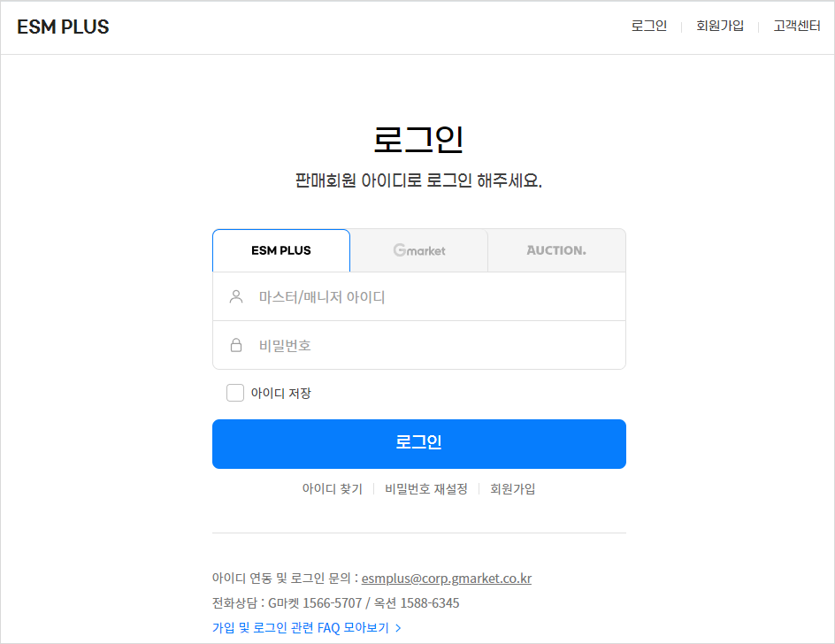Click the lock icon in password field
The width and height of the screenshot is (835, 644).
pos(236,345)
